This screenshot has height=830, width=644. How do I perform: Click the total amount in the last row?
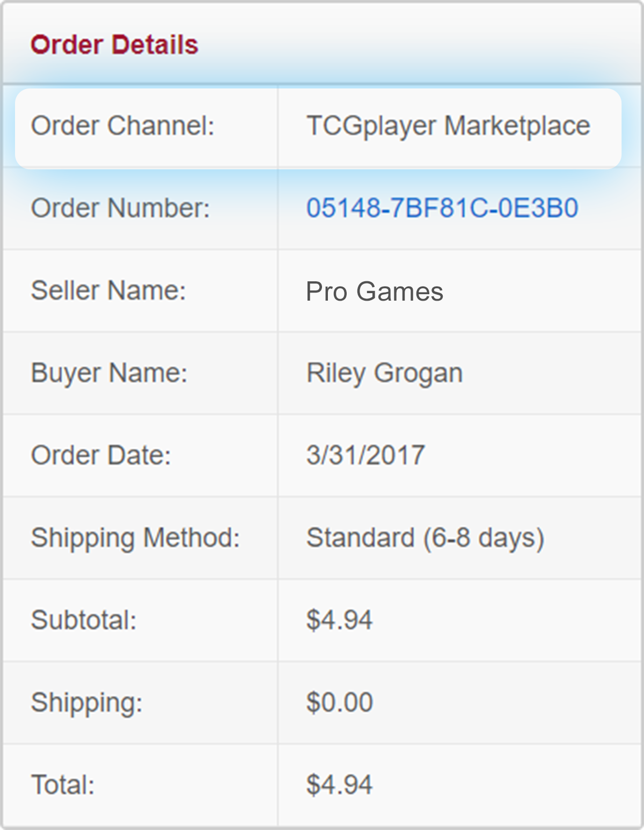(x=339, y=785)
